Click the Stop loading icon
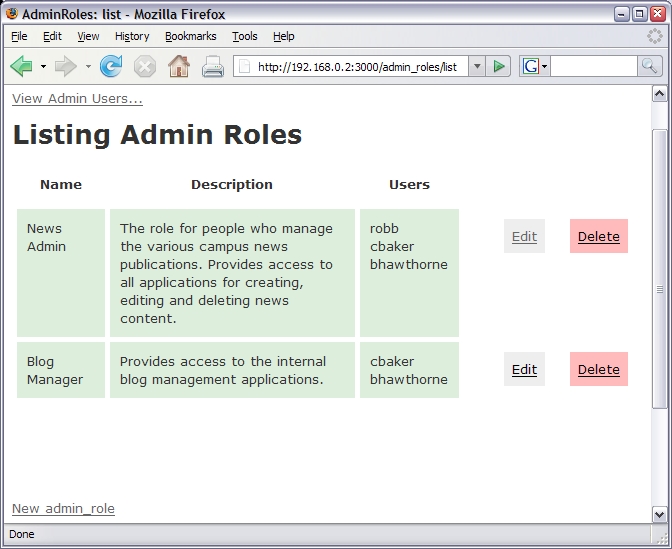 coord(145,66)
